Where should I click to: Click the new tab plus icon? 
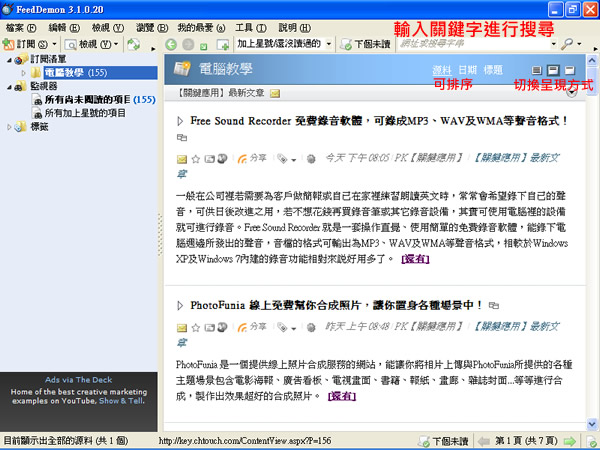pos(223,45)
